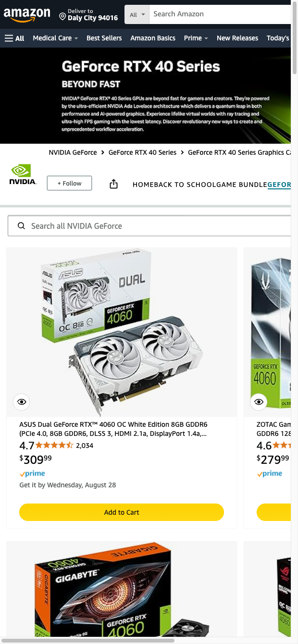Open the All search category dropdown

tap(137, 14)
